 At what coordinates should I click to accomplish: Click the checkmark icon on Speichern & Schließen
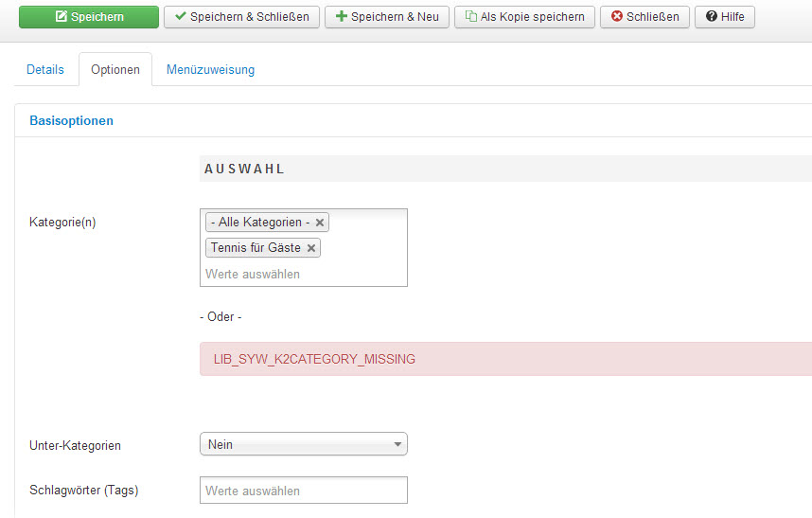(181, 17)
